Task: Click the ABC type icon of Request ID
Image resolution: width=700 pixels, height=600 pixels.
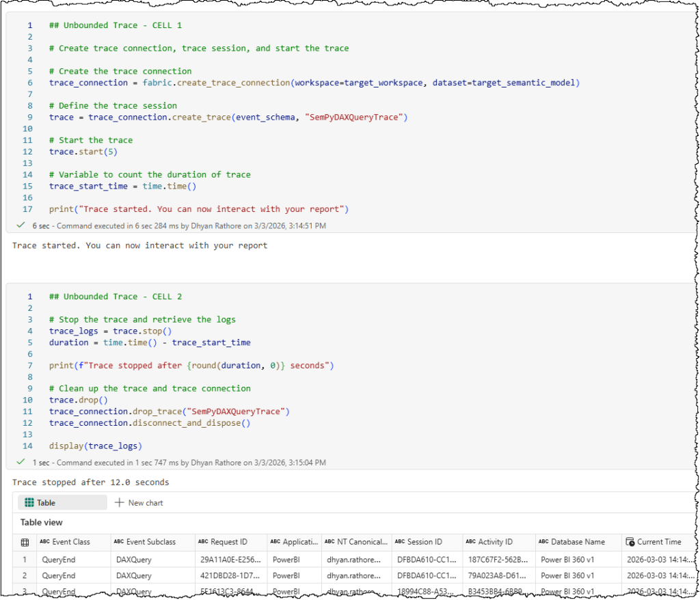Action: point(203,542)
